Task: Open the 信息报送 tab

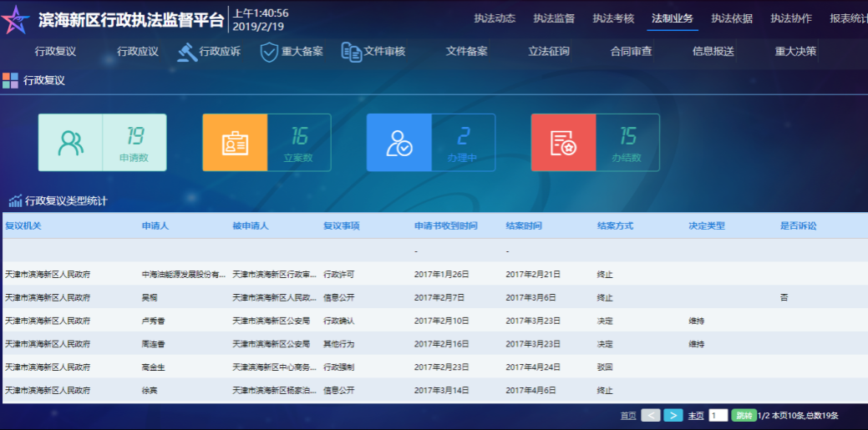Action: coord(713,52)
